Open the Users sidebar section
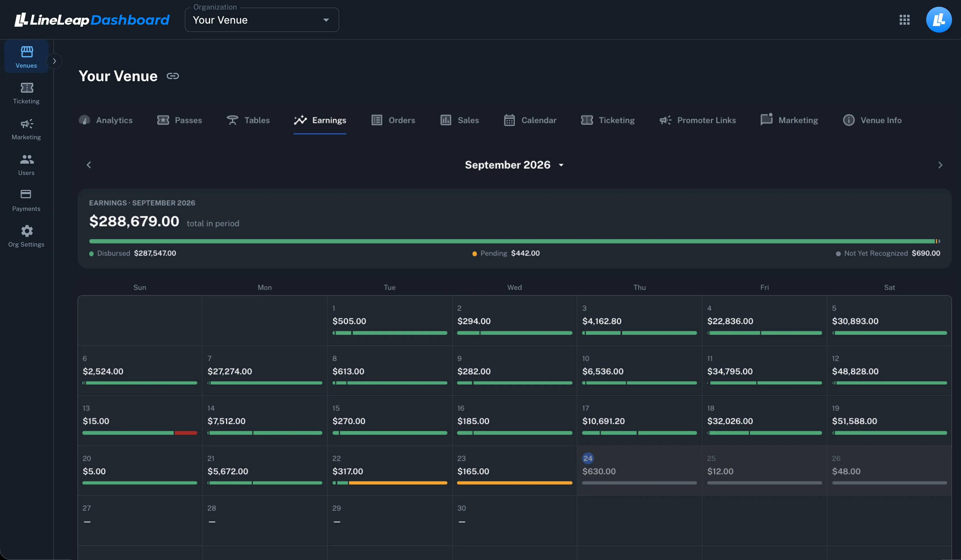 coord(26,165)
